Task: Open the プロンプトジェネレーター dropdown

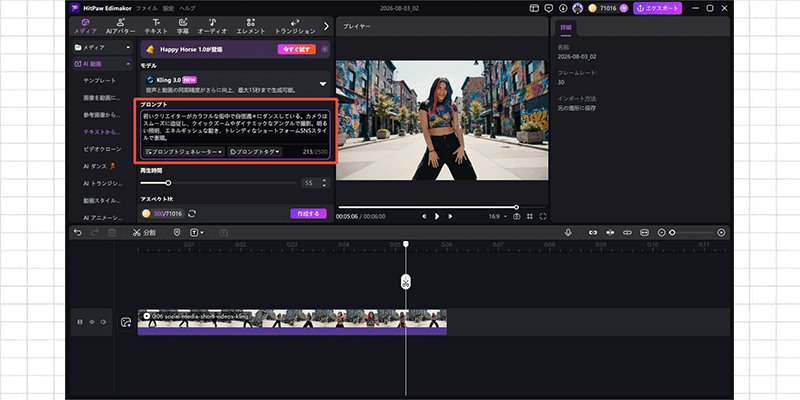Action: [184, 152]
